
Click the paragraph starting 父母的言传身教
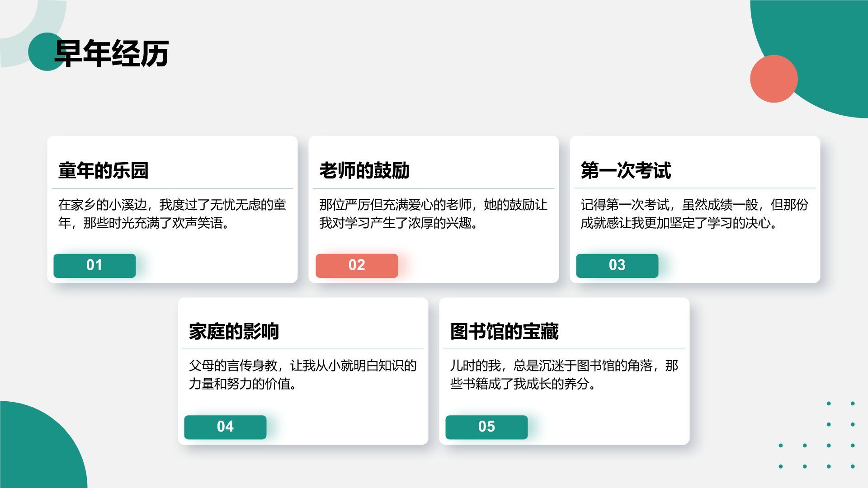pyautogui.click(x=303, y=375)
